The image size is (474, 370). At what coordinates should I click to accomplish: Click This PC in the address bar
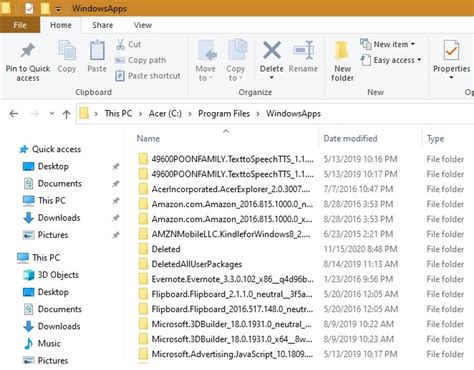[118, 114]
